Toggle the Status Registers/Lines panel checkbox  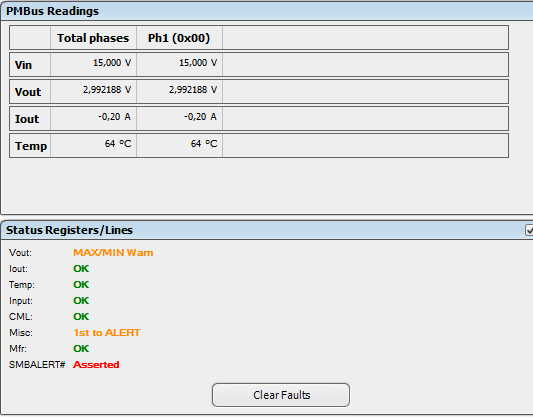click(x=530, y=230)
